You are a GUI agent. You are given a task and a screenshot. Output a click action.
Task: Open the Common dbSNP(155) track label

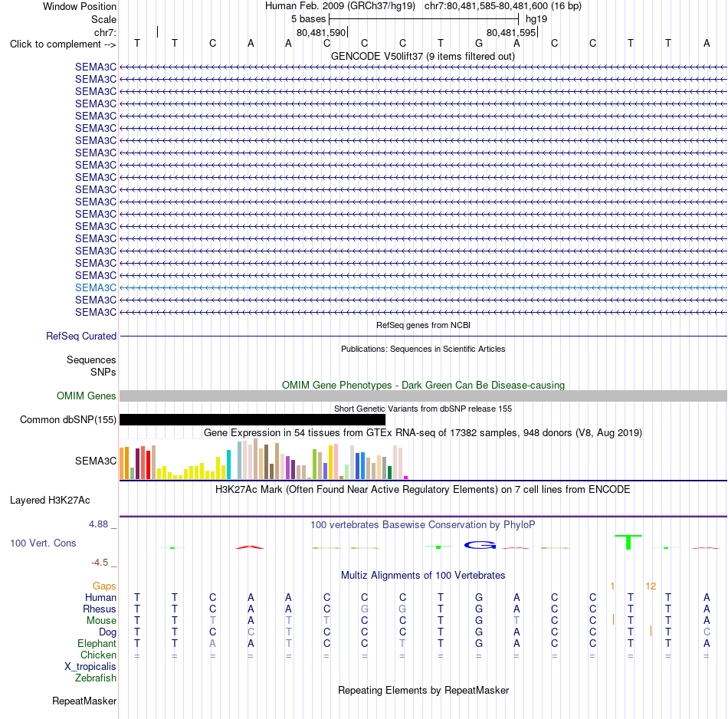[x=67, y=420]
